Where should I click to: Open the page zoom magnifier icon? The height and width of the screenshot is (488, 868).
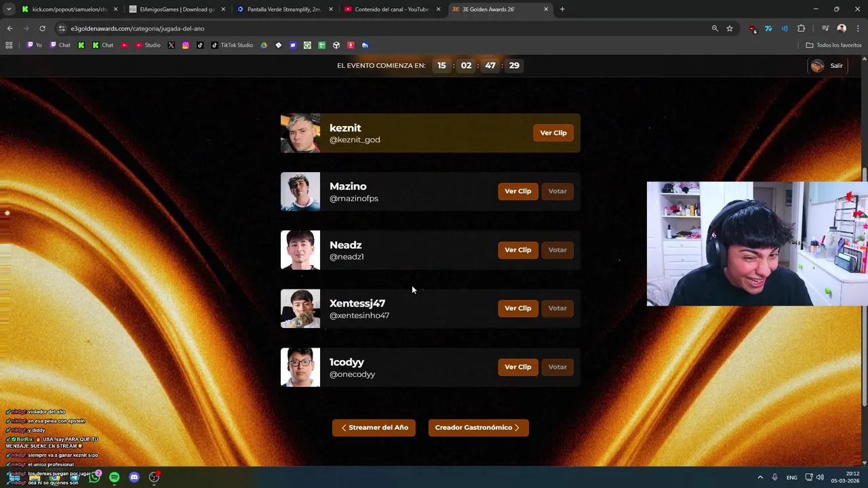point(715,28)
